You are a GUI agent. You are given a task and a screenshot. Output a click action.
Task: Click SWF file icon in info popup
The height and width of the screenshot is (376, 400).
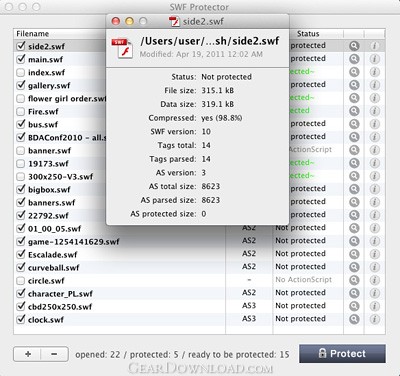122,48
